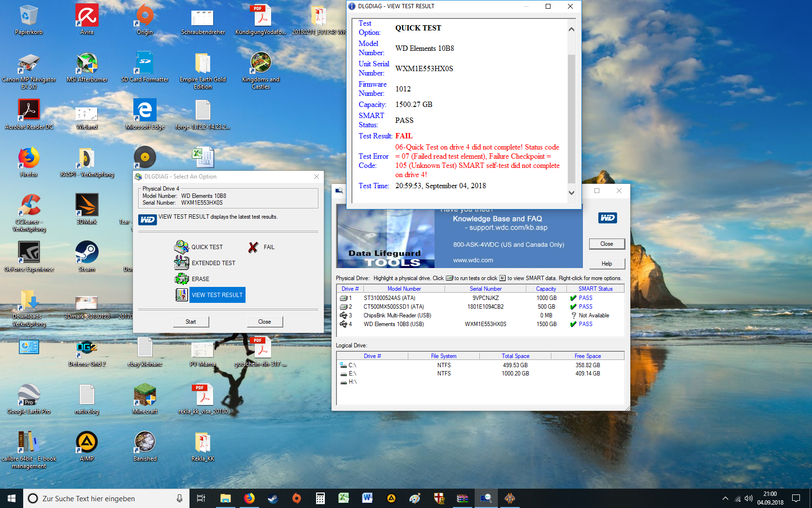
Task: Select the Banished desktop icon
Action: 145,447
